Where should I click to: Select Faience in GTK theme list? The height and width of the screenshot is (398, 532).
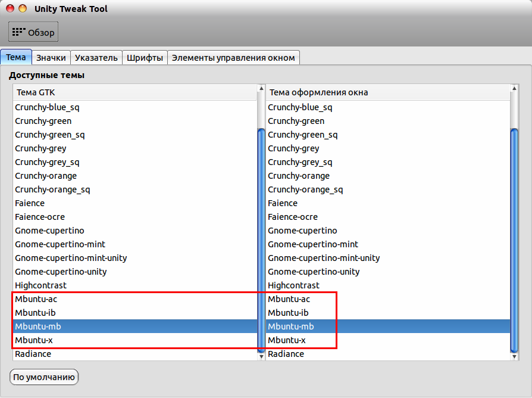click(134, 203)
